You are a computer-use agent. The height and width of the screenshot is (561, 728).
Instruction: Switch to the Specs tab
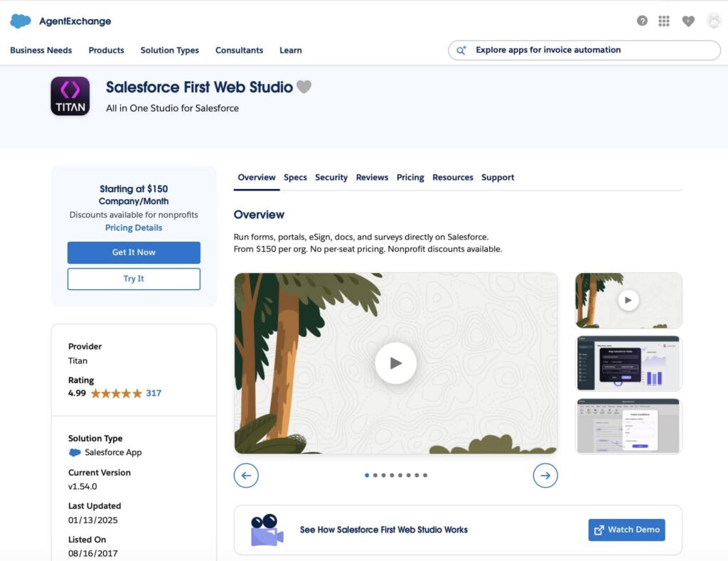tap(295, 178)
